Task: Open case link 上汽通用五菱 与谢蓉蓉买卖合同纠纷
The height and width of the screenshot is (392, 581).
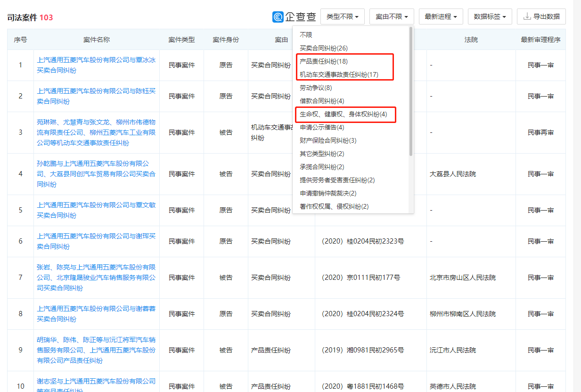Action: tap(96, 314)
